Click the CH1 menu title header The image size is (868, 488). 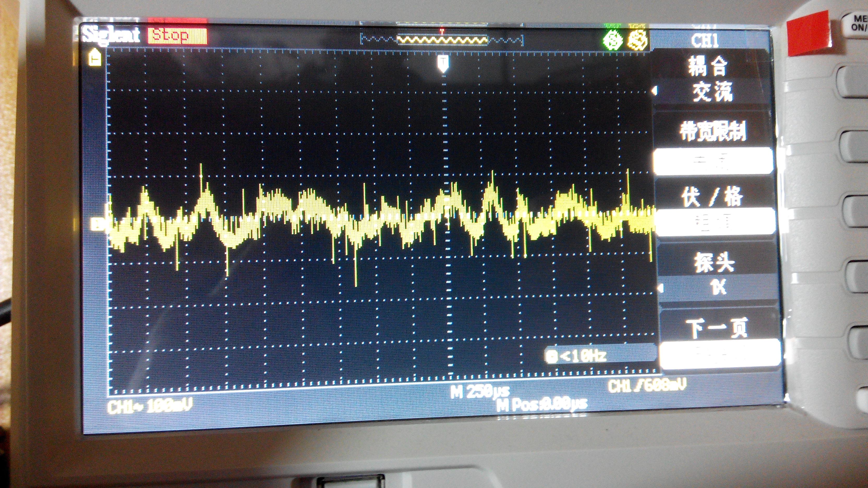[705, 41]
